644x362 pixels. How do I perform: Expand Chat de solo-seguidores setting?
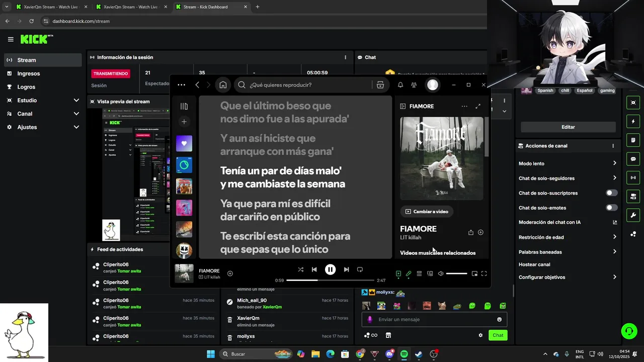coord(568,178)
